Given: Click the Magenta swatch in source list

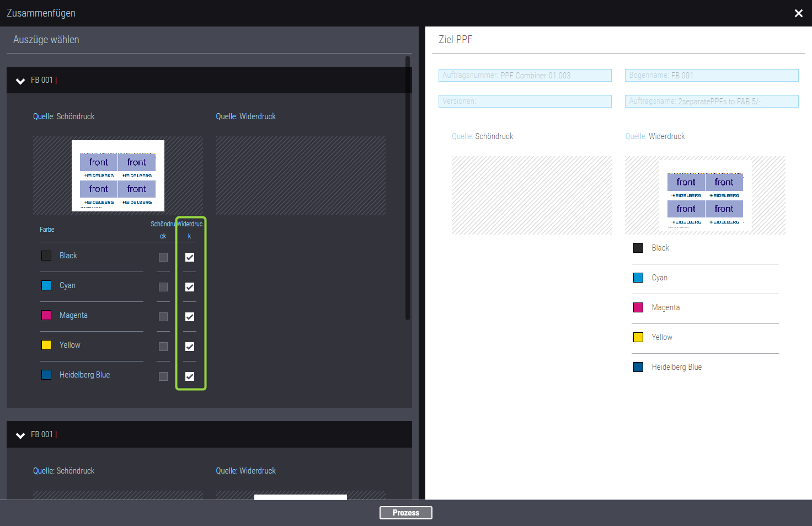Looking at the screenshot, I should [x=46, y=315].
